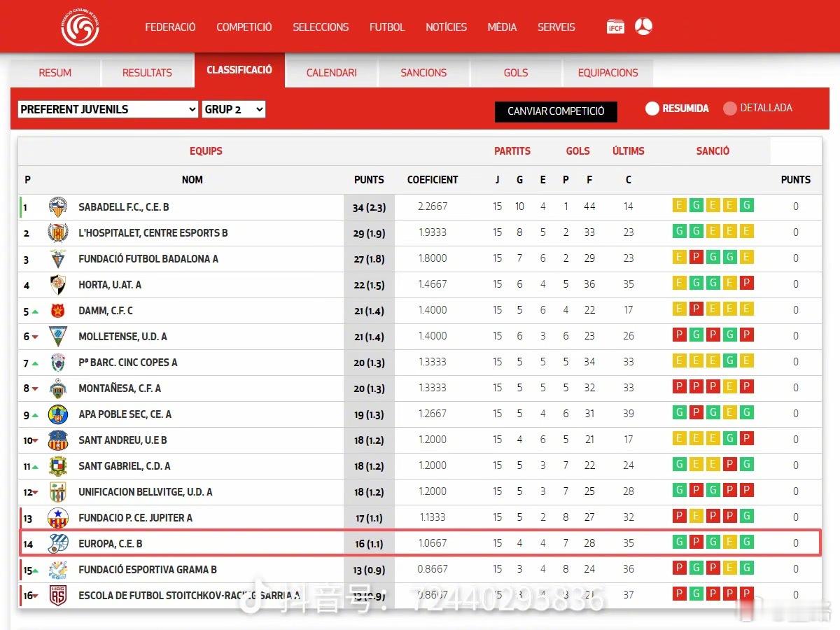The width and height of the screenshot is (840, 630).
Task: Click last result badge in Sant Andreu row
Action: pyautogui.click(x=747, y=439)
